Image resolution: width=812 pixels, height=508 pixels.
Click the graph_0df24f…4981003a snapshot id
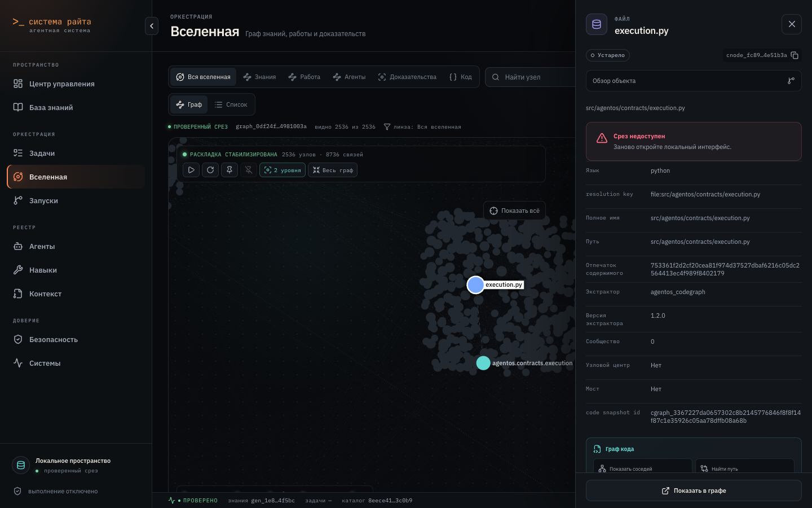pos(271,126)
